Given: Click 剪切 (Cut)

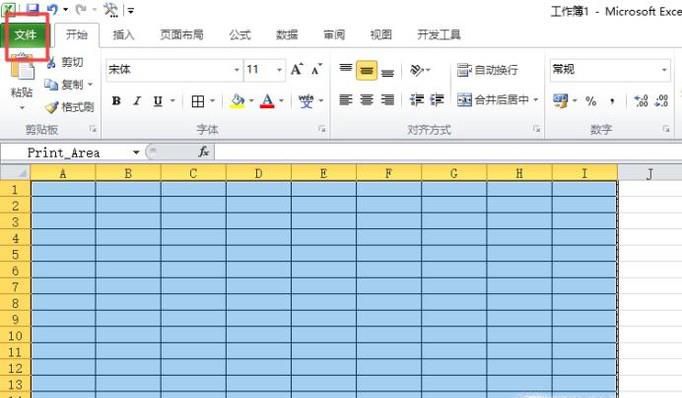Looking at the screenshot, I should coord(65,63).
